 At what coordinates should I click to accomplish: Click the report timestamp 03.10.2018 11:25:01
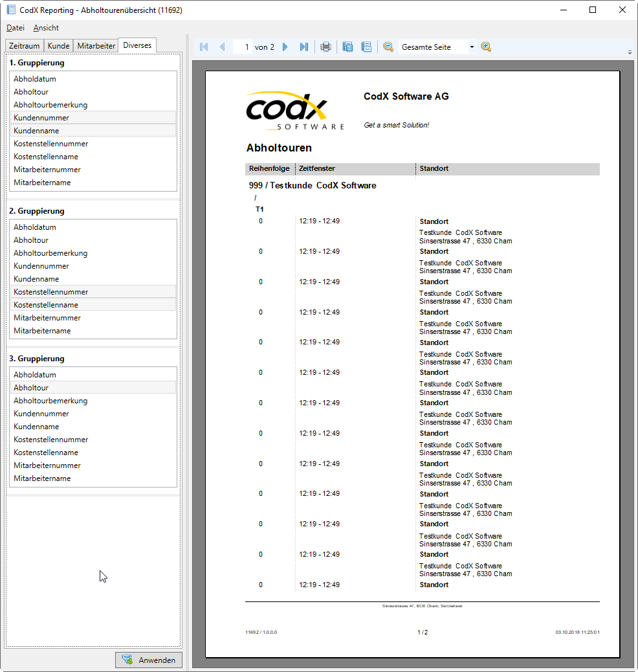pyautogui.click(x=578, y=632)
